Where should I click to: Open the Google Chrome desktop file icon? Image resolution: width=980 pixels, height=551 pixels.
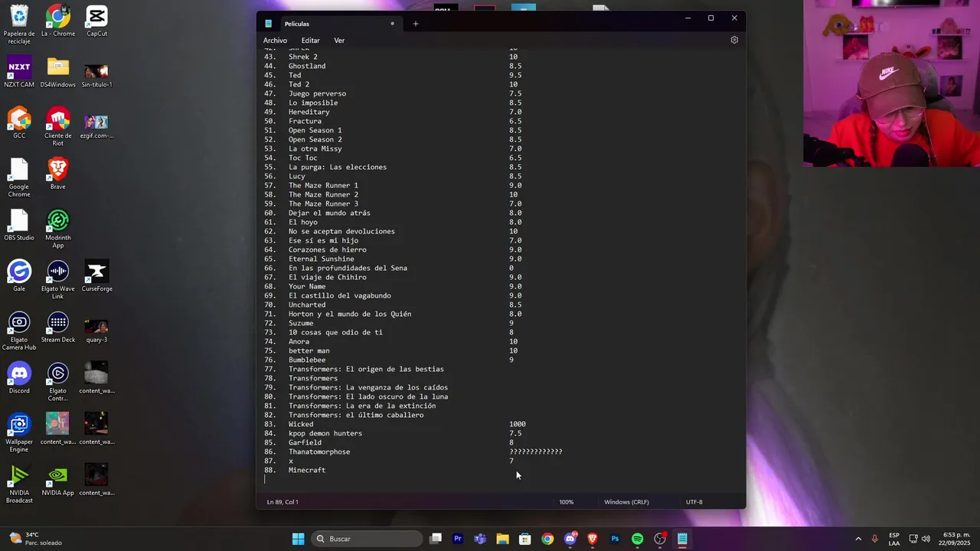tap(19, 178)
